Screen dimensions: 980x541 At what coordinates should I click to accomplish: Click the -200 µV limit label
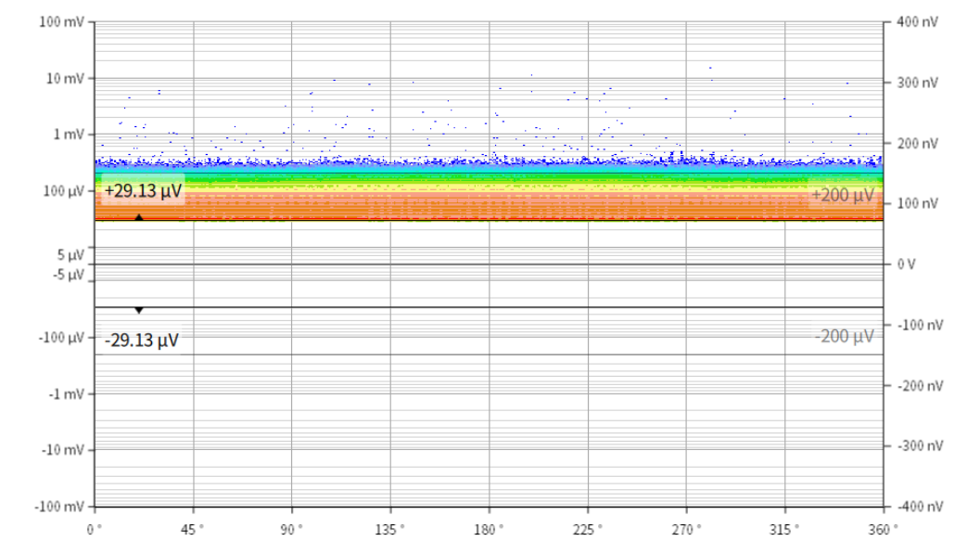(844, 336)
